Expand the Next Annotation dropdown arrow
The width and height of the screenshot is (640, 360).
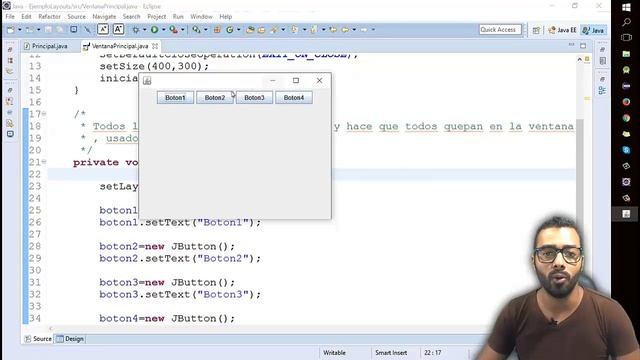pyautogui.click(x=304, y=30)
